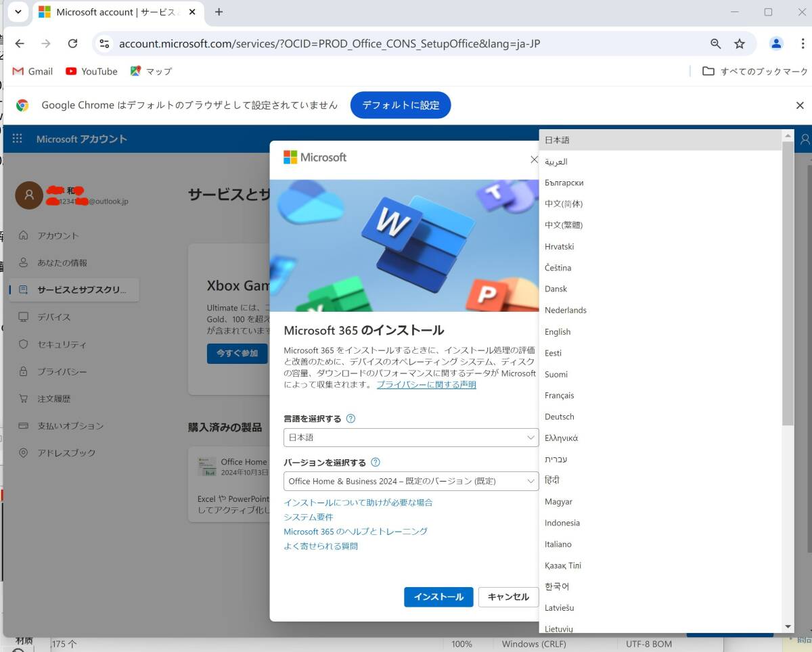Image resolution: width=812 pixels, height=652 pixels.
Task: Select English in language list
Action: tap(660, 331)
